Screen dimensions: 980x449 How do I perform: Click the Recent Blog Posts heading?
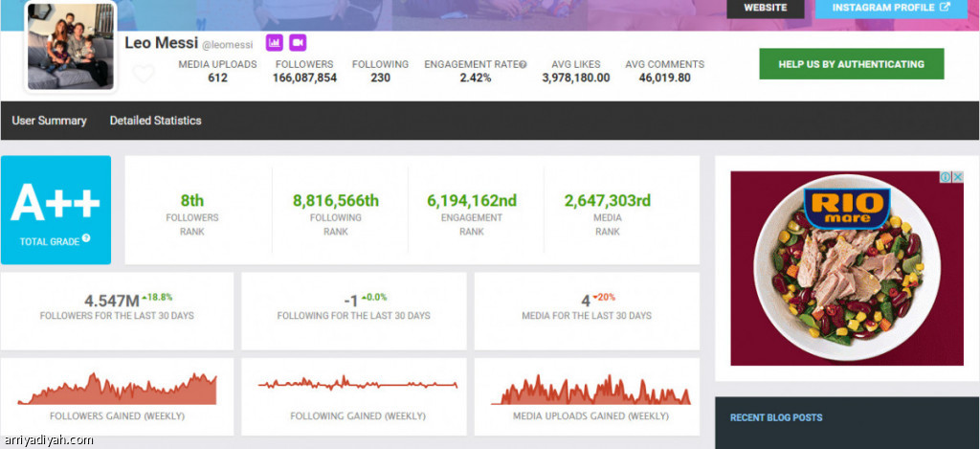click(775, 417)
